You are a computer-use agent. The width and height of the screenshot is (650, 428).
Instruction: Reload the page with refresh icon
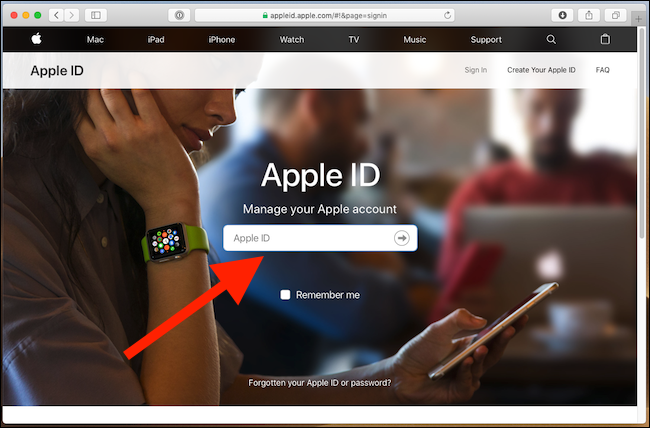[x=447, y=15]
